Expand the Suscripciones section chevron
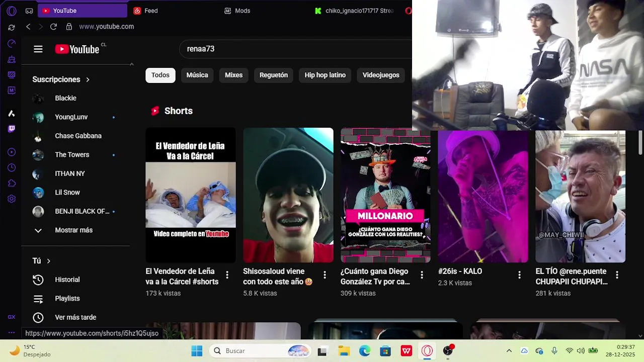Screen dimensions: 644x362 pyautogui.click(x=88, y=79)
